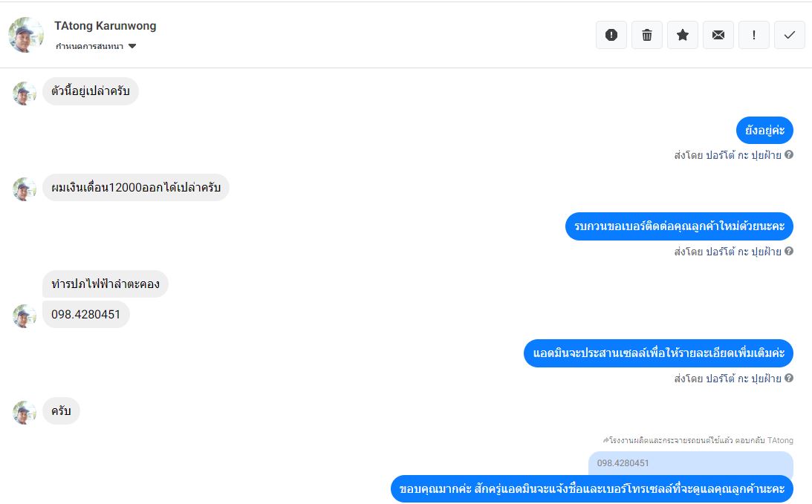
Task: Select the 'ยังอยู่ค่ะ' sent message bubble
Action: (x=764, y=131)
